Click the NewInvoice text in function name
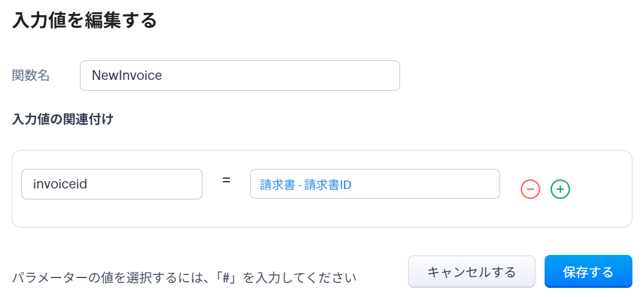The height and width of the screenshot is (297, 644). click(127, 76)
